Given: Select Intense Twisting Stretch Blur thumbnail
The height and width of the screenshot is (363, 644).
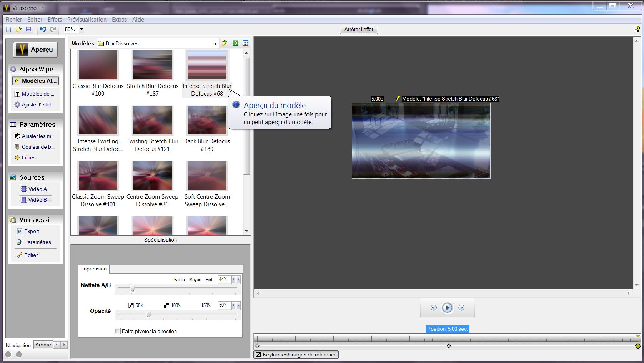Looking at the screenshot, I should [x=98, y=120].
